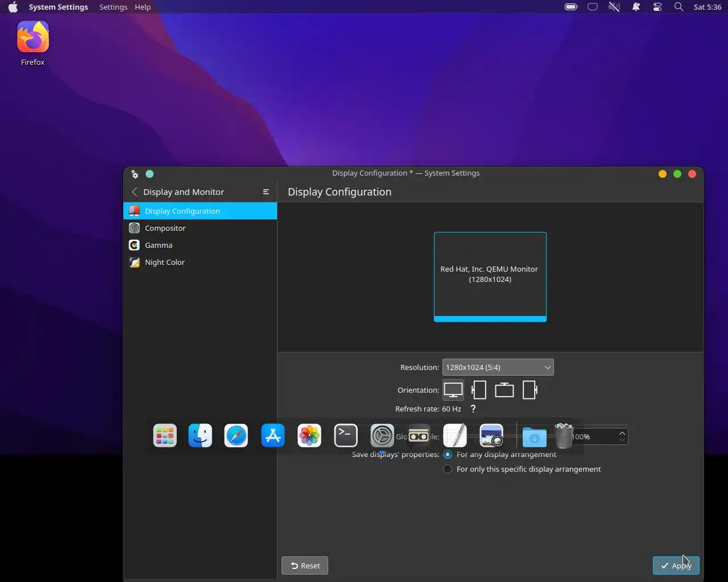Screen dimensions: 728x582
Task: Open Gamma settings page
Action: pos(200,245)
